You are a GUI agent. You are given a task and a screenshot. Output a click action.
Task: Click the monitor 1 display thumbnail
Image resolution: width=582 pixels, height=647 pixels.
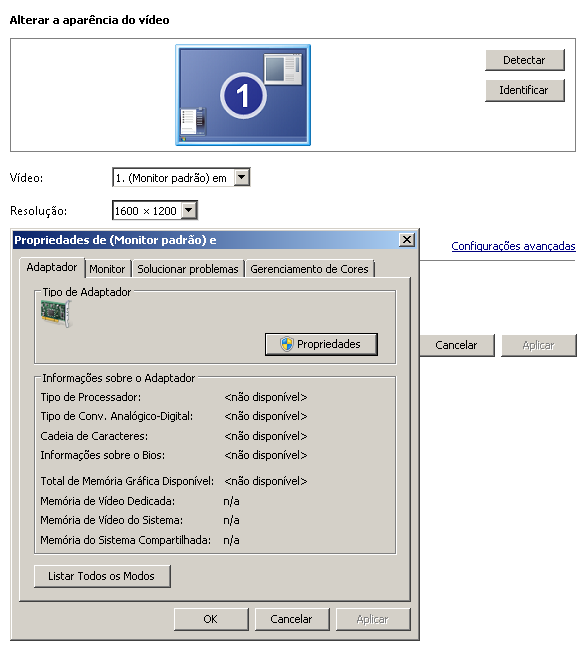tap(243, 95)
